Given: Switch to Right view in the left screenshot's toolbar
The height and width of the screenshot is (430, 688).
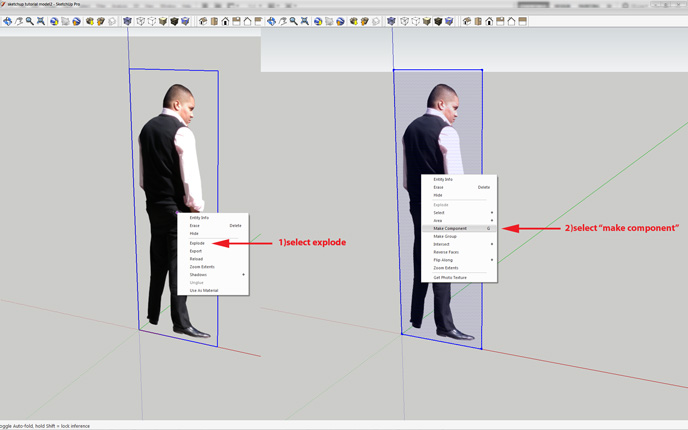Looking at the screenshot, I should click(x=236, y=21).
